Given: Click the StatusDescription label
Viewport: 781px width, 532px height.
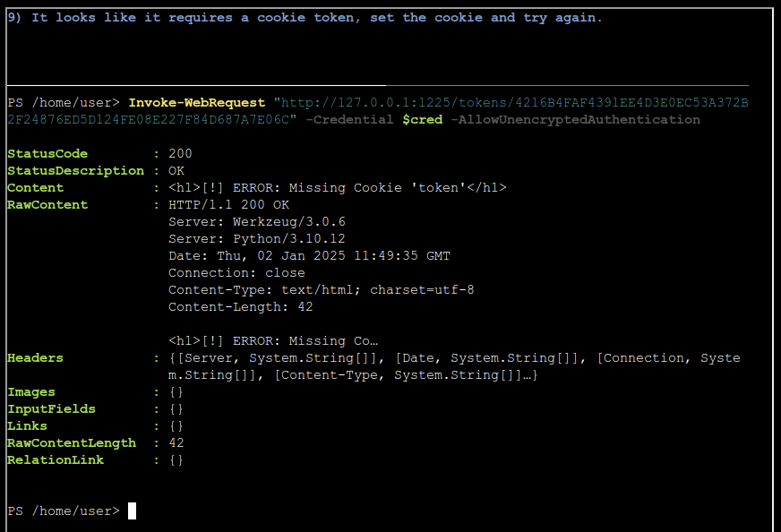Looking at the screenshot, I should tap(76, 171).
